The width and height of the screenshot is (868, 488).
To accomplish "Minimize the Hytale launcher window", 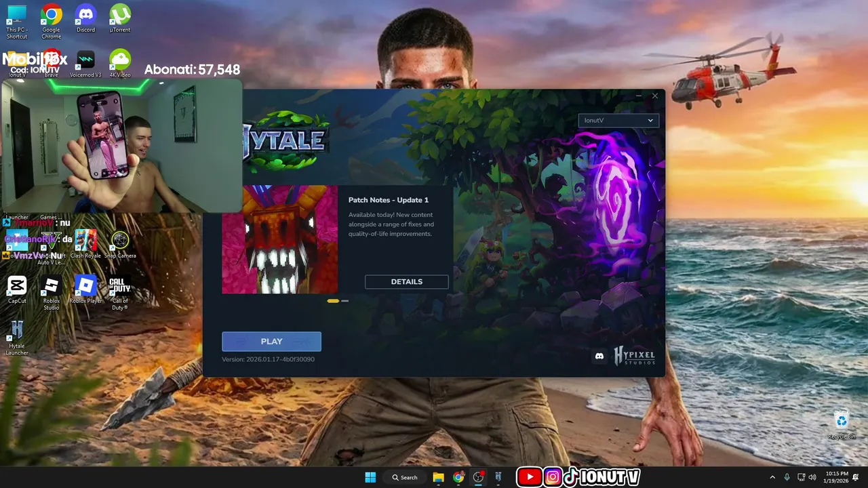I will coord(639,96).
